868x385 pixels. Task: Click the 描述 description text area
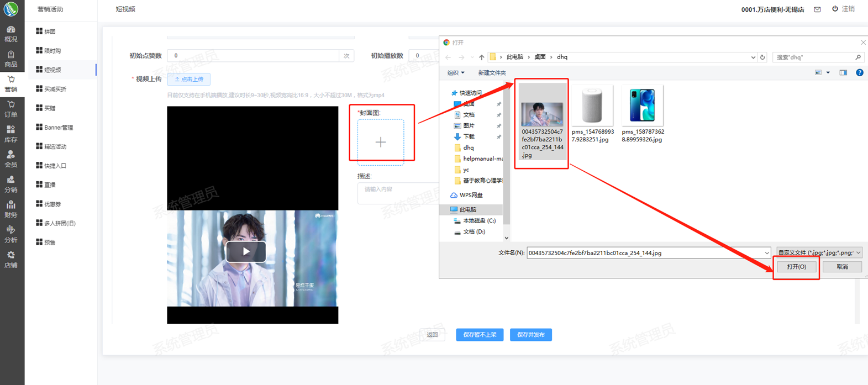click(398, 193)
